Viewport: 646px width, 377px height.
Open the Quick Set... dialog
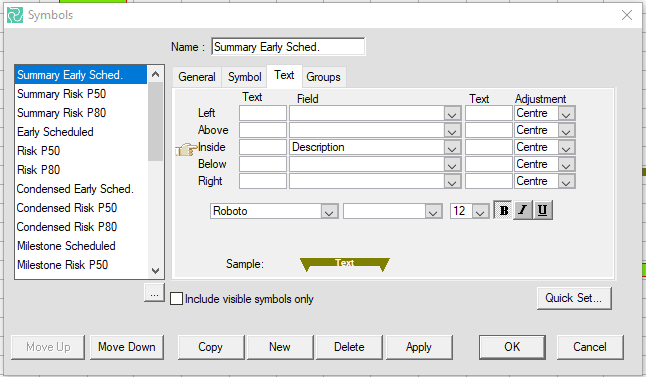[x=574, y=298]
